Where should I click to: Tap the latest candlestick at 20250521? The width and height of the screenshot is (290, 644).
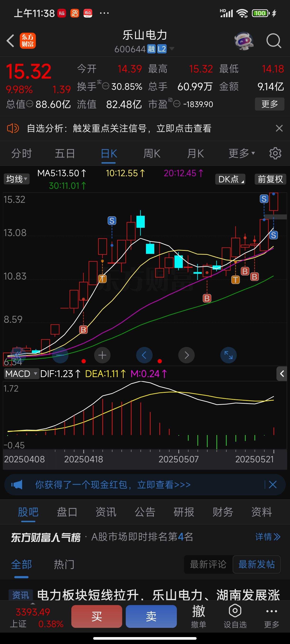pyautogui.click(x=274, y=204)
